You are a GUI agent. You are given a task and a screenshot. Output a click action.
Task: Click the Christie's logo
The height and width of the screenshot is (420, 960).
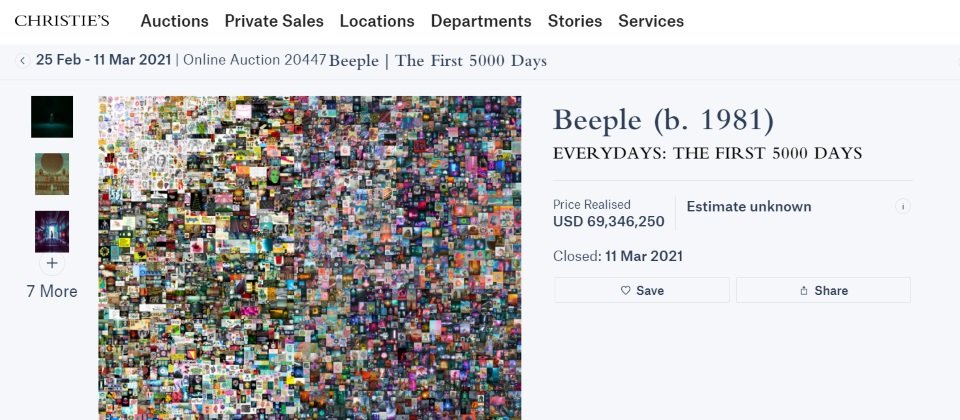coord(62,21)
